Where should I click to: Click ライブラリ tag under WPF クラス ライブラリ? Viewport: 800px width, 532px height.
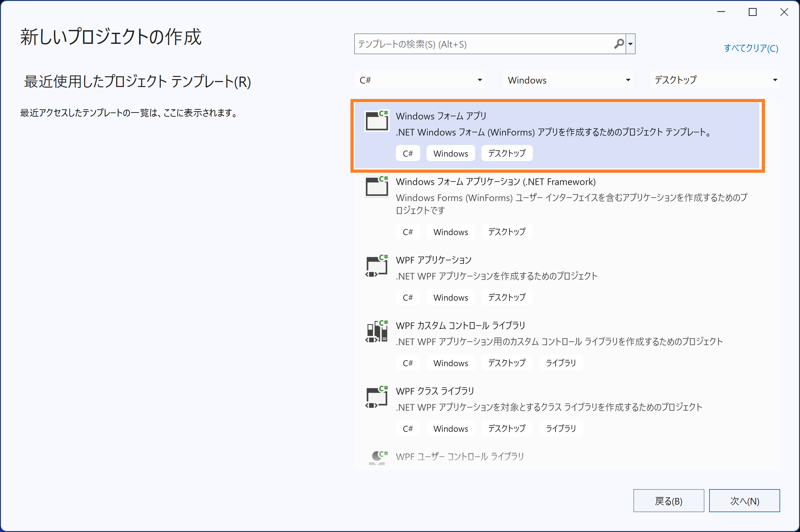click(x=561, y=429)
